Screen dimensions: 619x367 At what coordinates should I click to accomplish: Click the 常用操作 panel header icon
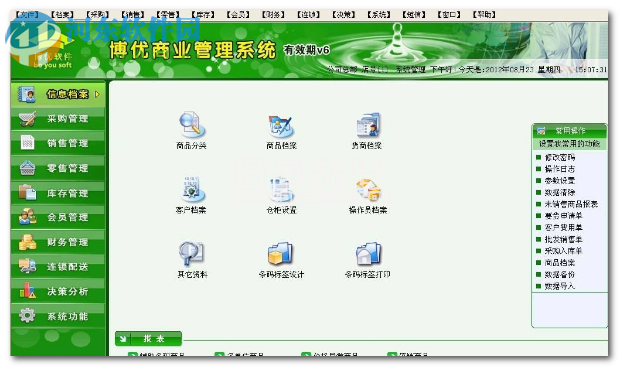(x=541, y=130)
